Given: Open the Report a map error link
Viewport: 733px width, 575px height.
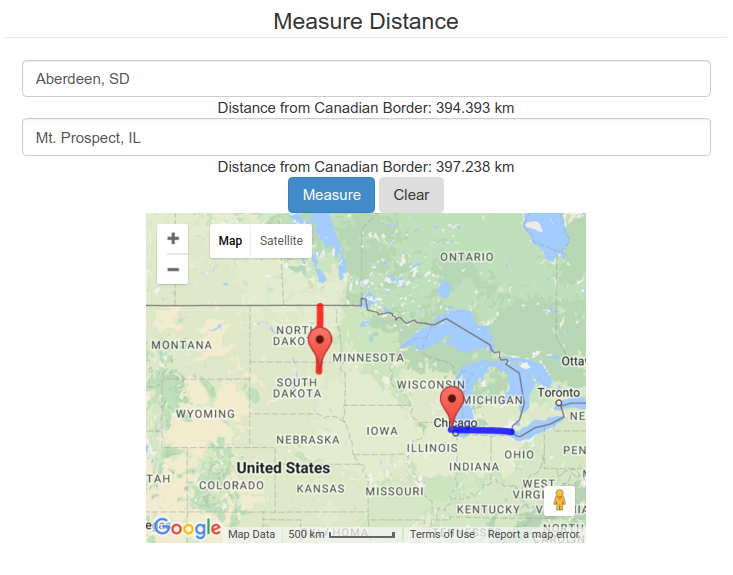Looking at the screenshot, I should click(533, 534).
